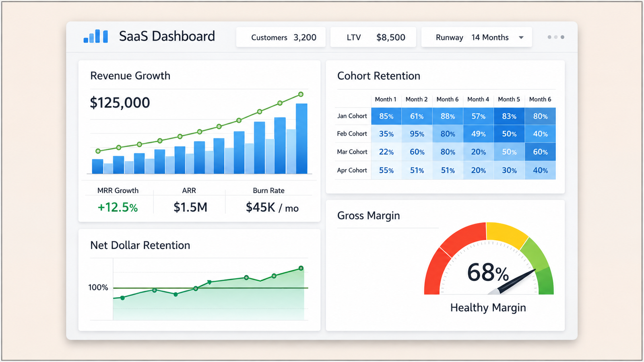The width and height of the screenshot is (644, 362).
Task: Click the Month 2 column header
Action: pyautogui.click(x=417, y=99)
